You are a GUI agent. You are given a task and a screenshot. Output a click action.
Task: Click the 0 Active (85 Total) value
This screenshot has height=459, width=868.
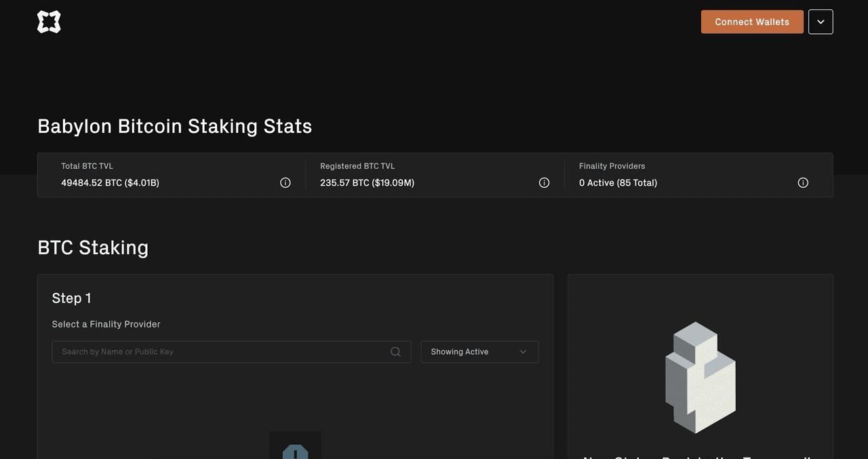pos(618,183)
